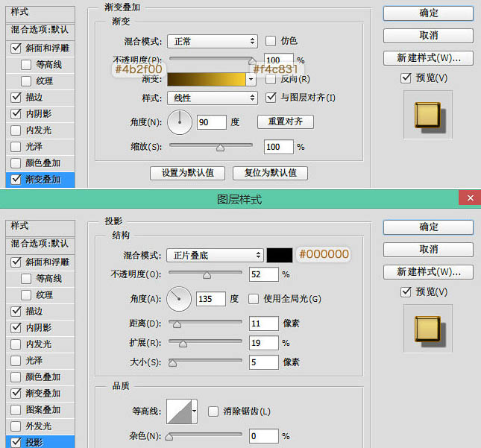The height and width of the screenshot is (448, 481).
Task: Click the angle dial in Gradient Overlay dialog
Action: (180, 122)
